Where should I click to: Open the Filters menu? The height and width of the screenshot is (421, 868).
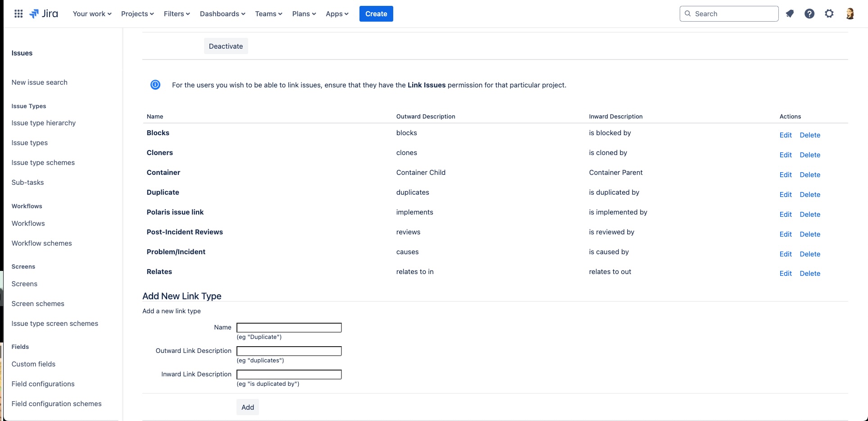[177, 14]
